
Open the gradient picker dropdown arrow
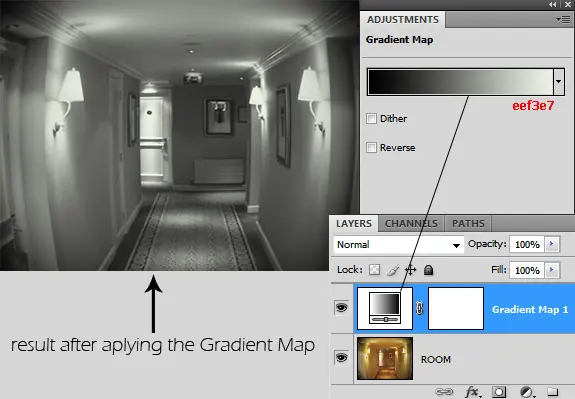pyautogui.click(x=558, y=81)
